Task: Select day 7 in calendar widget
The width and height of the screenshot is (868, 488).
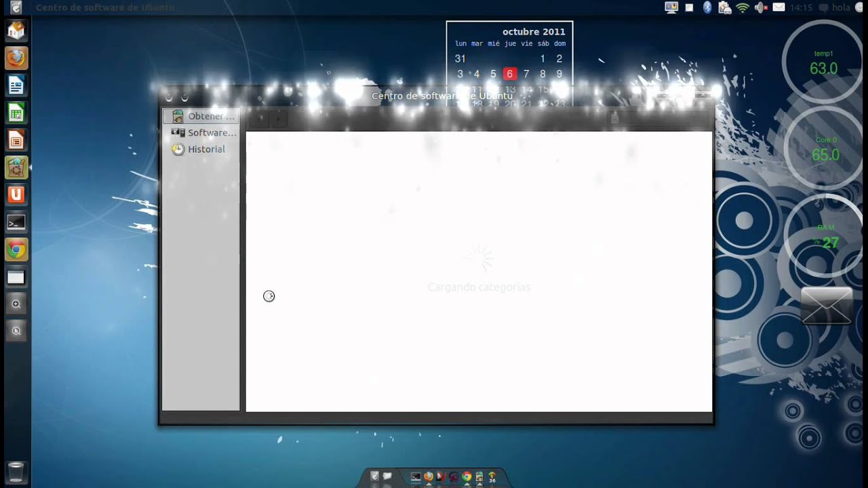Action: [x=526, y=74]
